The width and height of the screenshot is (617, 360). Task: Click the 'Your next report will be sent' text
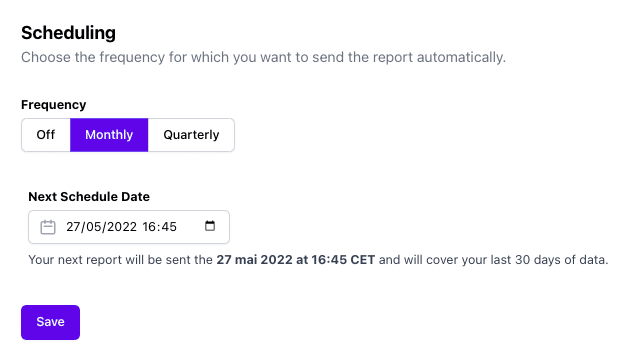[111, 260]
